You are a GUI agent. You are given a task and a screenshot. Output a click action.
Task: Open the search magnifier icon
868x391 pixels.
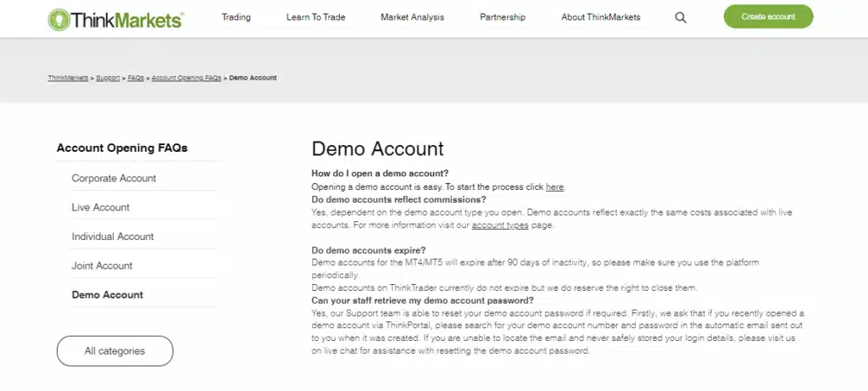tap(681, 18)
